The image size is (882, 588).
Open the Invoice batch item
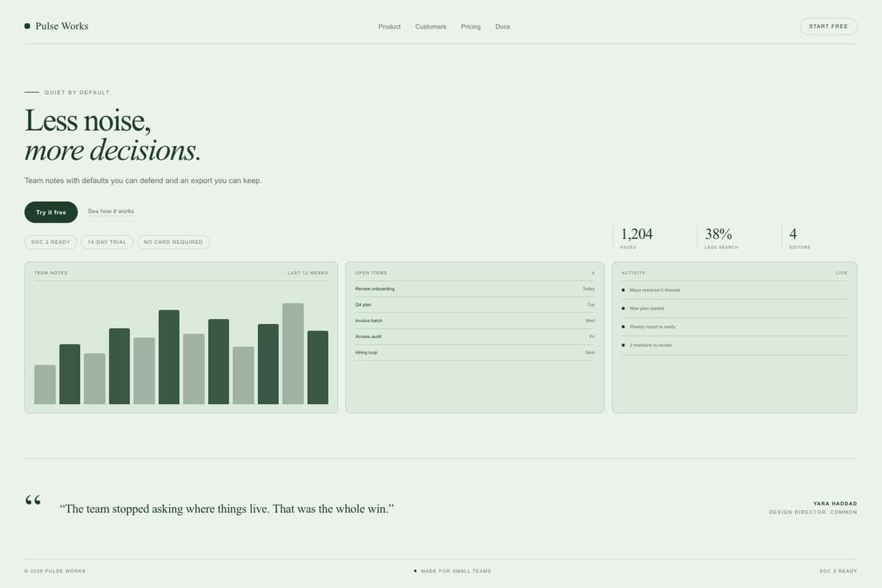click(475, 320)
